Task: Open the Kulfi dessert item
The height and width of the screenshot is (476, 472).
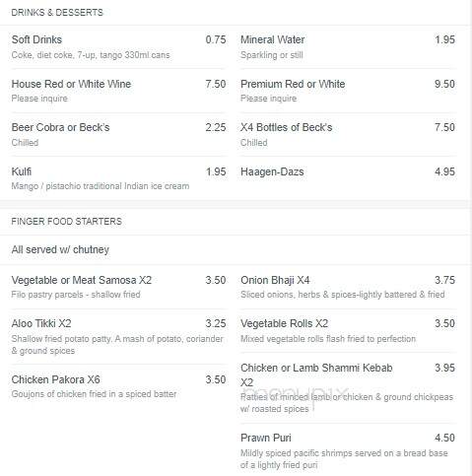Action: (118, 178)
